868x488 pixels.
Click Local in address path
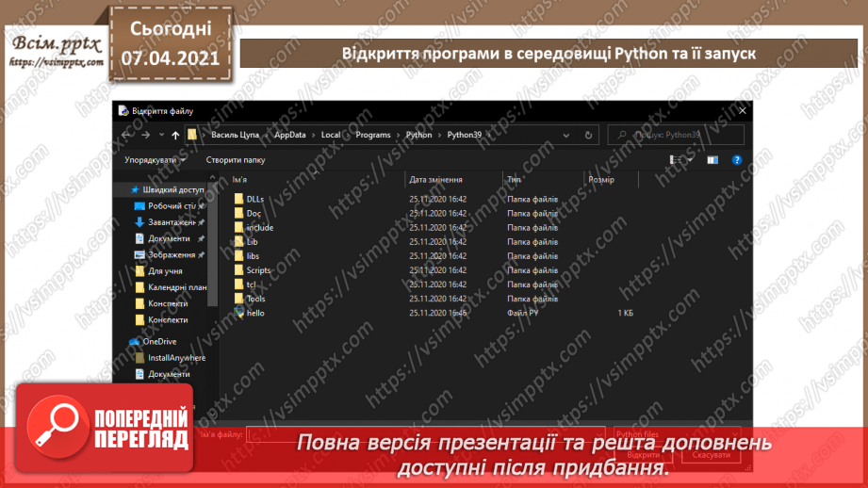click(x=331, y=135)
